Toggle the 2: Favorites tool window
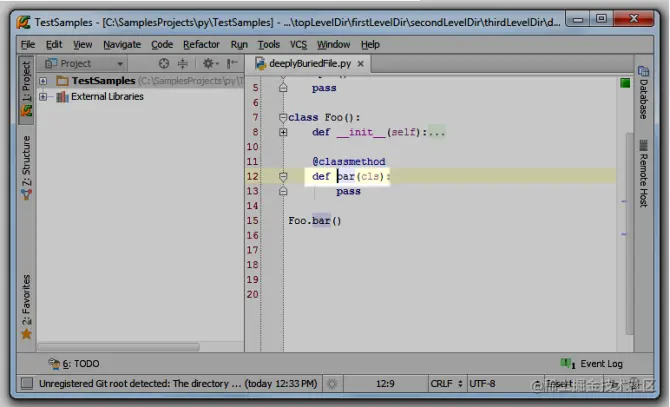The width and height of the screenshot is (670, 407). (x=26, y=307)
